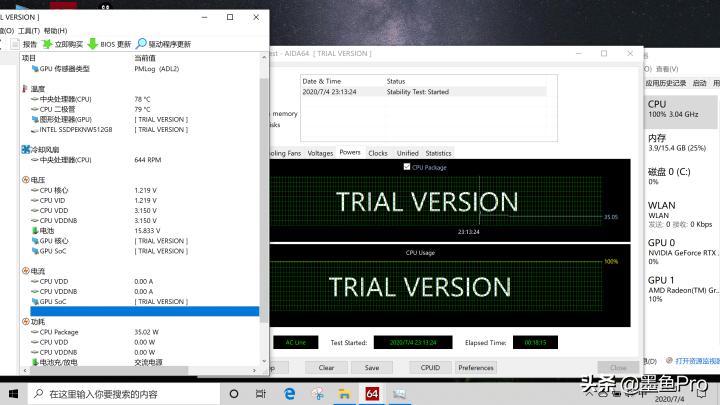Select the 温度 temperature category icon
The image size is (720, 405).
(25, 89)
